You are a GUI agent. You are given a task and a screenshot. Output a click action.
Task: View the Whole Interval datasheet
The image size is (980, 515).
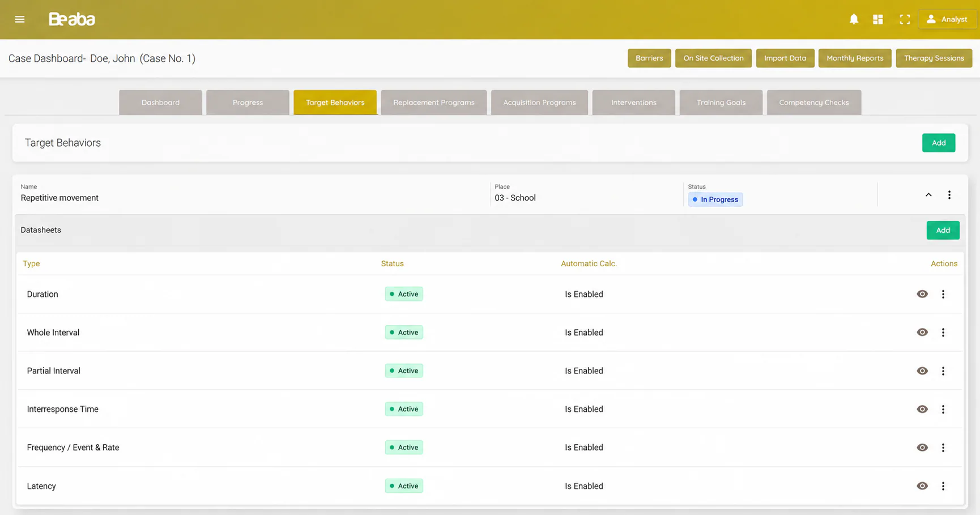[x=922, y=333]
